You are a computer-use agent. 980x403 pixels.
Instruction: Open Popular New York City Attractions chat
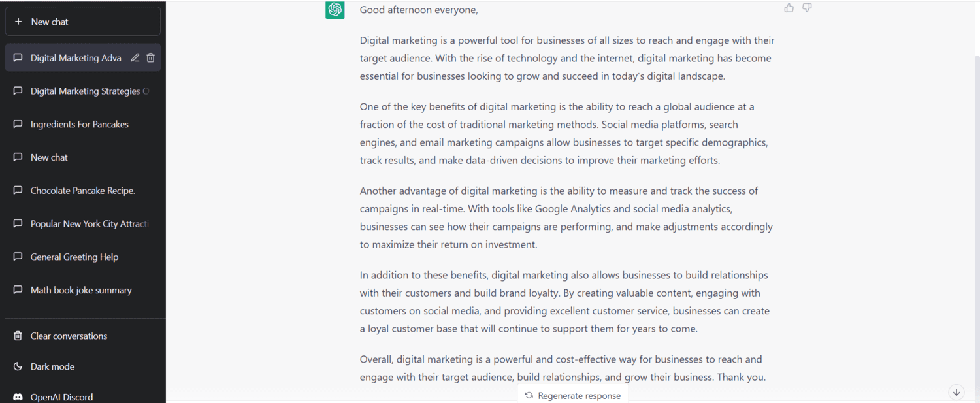point(83,223)
